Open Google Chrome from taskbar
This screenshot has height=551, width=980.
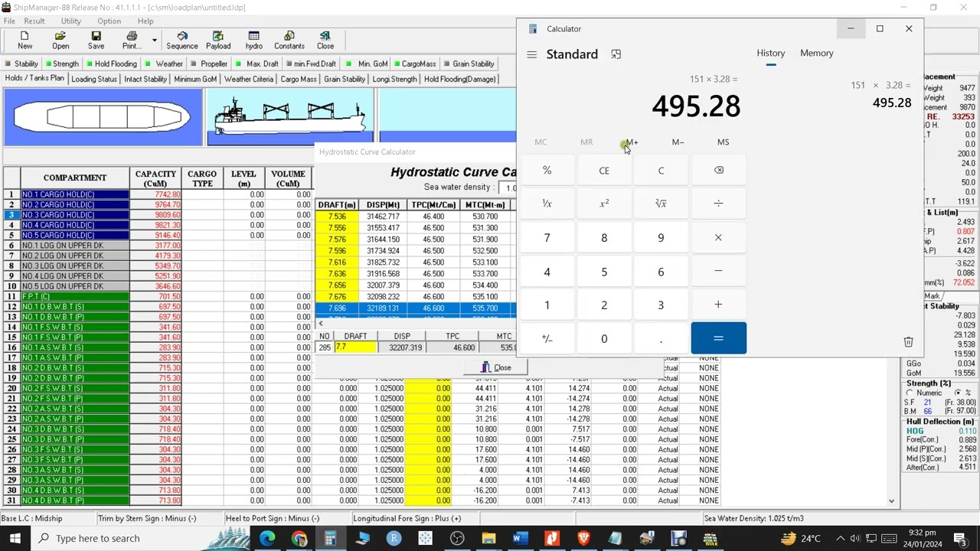pyautogui.click(x=299, y=538)
